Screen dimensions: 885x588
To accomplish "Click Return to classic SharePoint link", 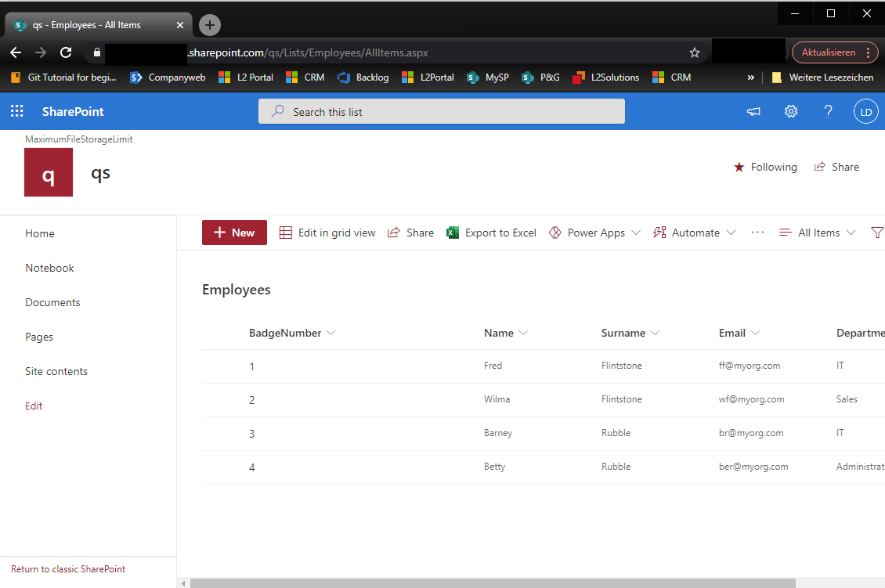I will (x=68, y=569).
